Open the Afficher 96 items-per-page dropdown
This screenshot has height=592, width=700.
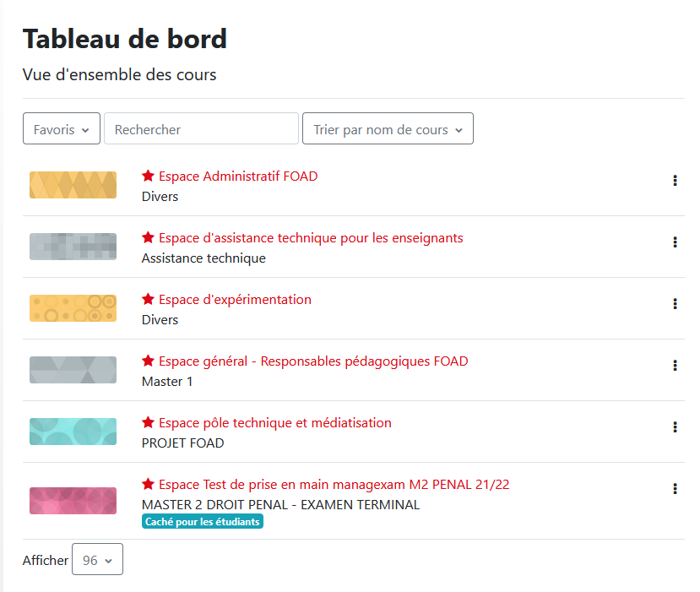(x=97, y=559)
